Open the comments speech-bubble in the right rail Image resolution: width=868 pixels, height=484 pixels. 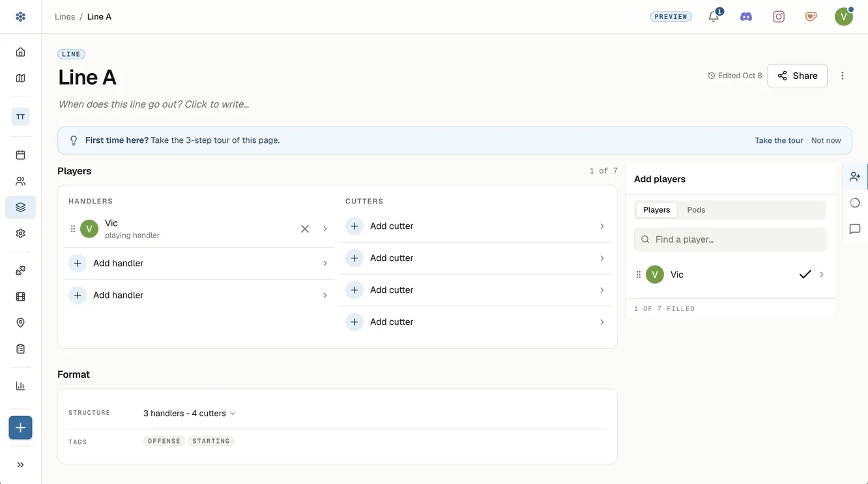855,229
